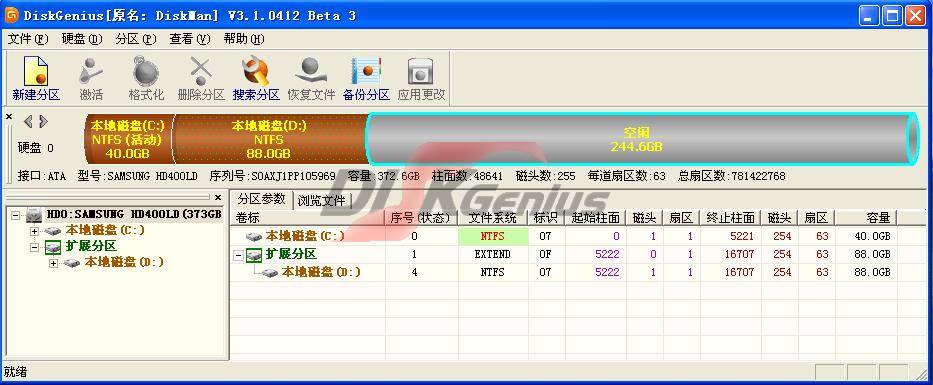Open the 硬盘(D) menu
This screenshot has height=385, width=933.
tap(82, 39)
